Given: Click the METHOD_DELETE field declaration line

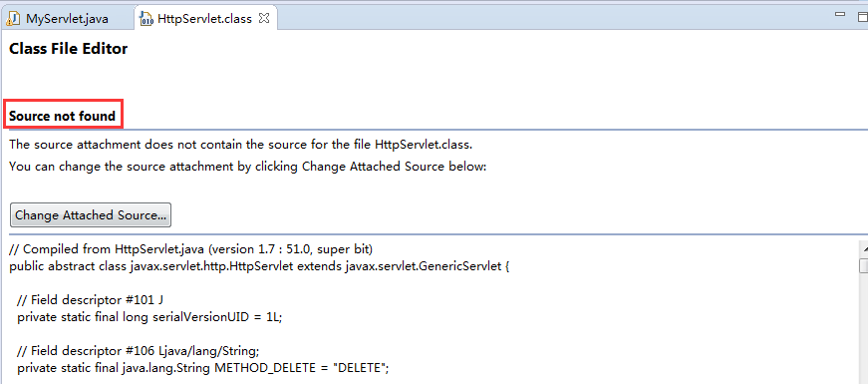Looking at the screenshot, I should pyautogui.click(x=203, y=368).
